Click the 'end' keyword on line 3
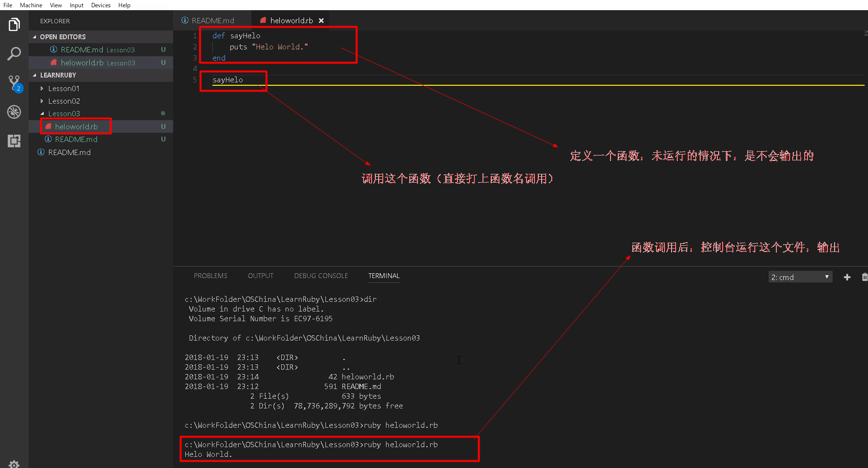Image resolution: width=868 pixels, height=468 pixels. [x=219, y=58]
